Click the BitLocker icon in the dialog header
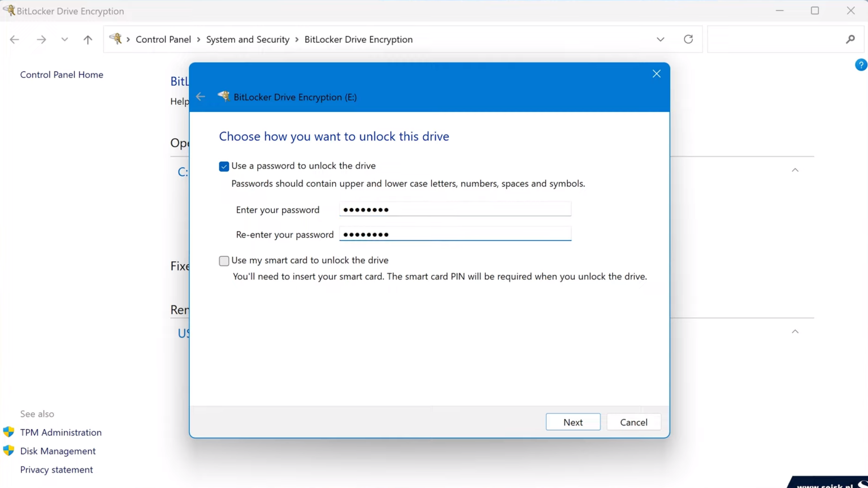 223,96
